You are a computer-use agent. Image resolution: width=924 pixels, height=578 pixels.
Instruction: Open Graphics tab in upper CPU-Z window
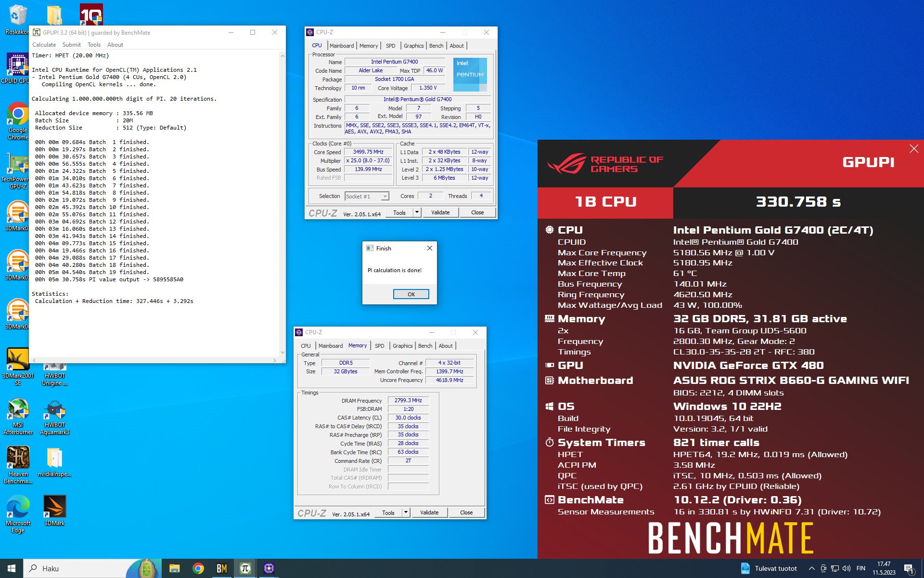pos(413,46)
